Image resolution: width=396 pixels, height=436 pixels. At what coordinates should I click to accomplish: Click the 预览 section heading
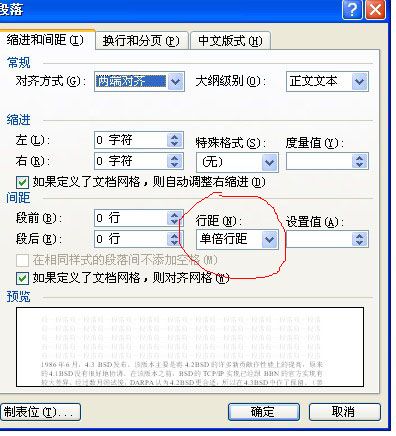point(19,297)
